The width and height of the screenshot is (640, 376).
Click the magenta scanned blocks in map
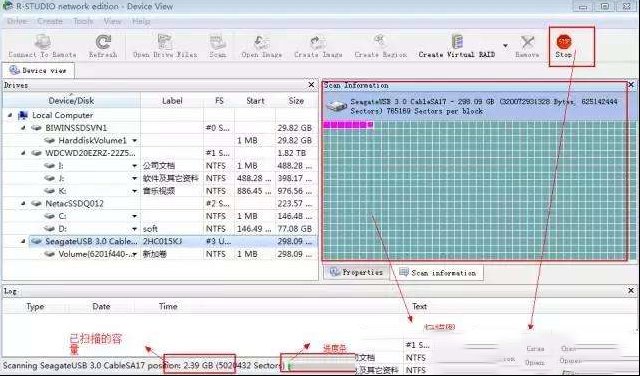(348, 125)
